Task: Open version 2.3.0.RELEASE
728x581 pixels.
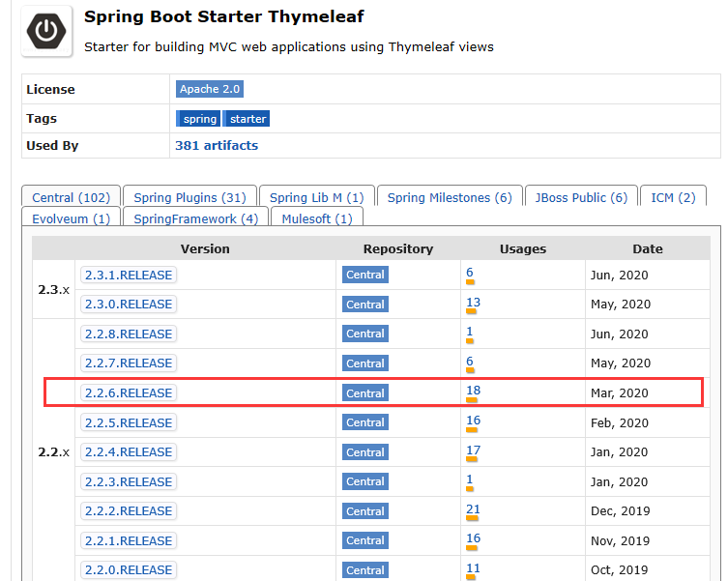Action: (129, 305)
